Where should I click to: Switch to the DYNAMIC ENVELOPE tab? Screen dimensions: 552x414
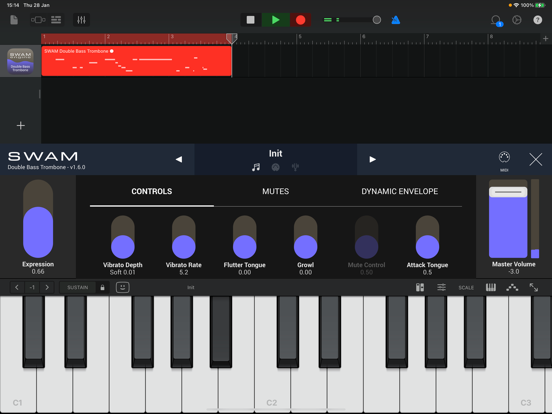pyautogui.click(x=400, y=191)
